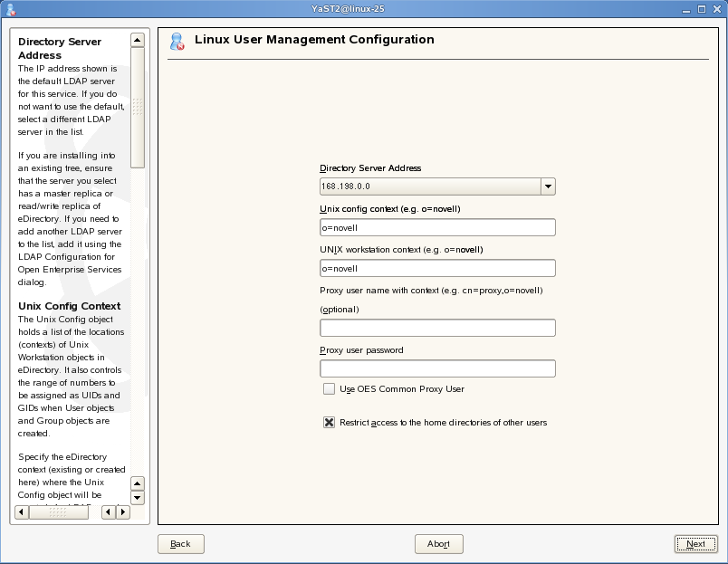Click the help panel's vertical scrollbar thumb

coord(138,107)
